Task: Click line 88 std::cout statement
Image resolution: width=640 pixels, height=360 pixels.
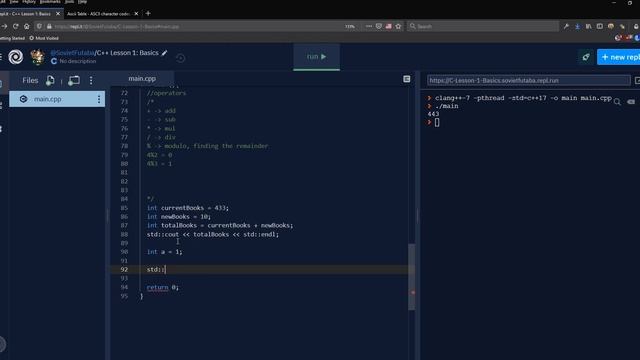Action: (x=213, y=234)
